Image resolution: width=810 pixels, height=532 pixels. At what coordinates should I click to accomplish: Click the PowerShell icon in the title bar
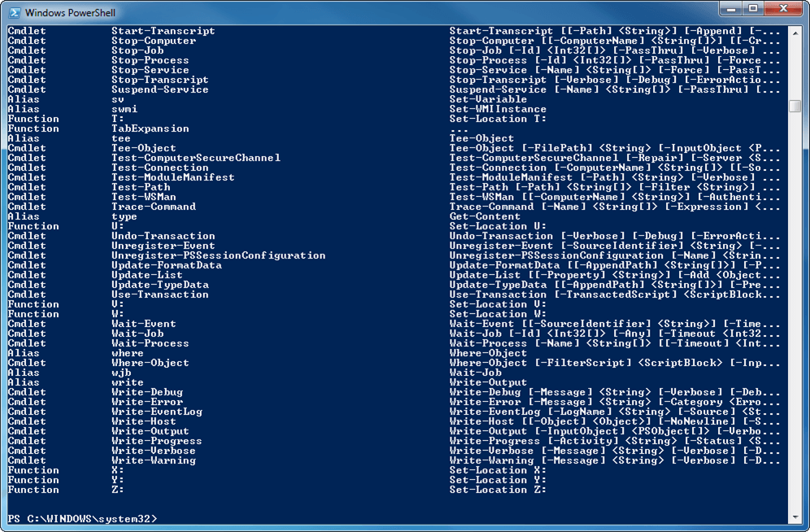coord(14,12)
